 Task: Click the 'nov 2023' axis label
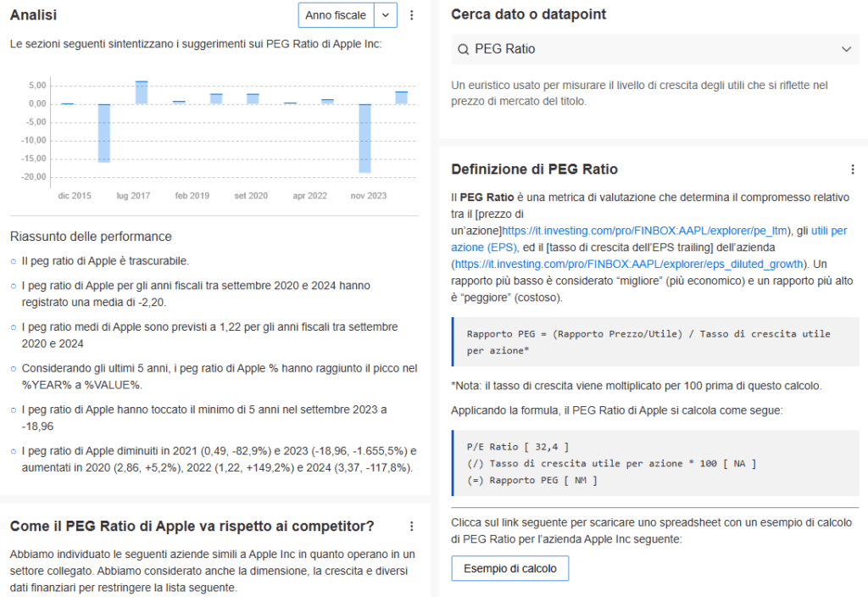click(x=369, y=196)
